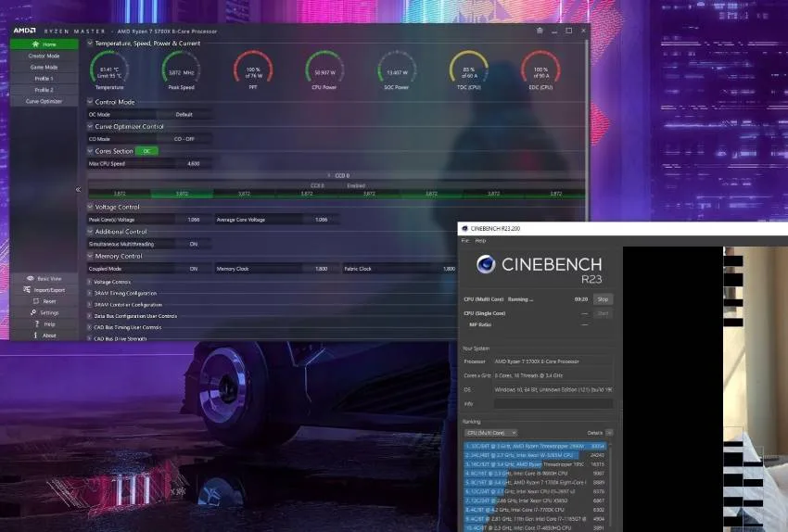Select the Ryzen 7 1700X ranking row
The image size is (788, 532).
[x=535, y=482]
